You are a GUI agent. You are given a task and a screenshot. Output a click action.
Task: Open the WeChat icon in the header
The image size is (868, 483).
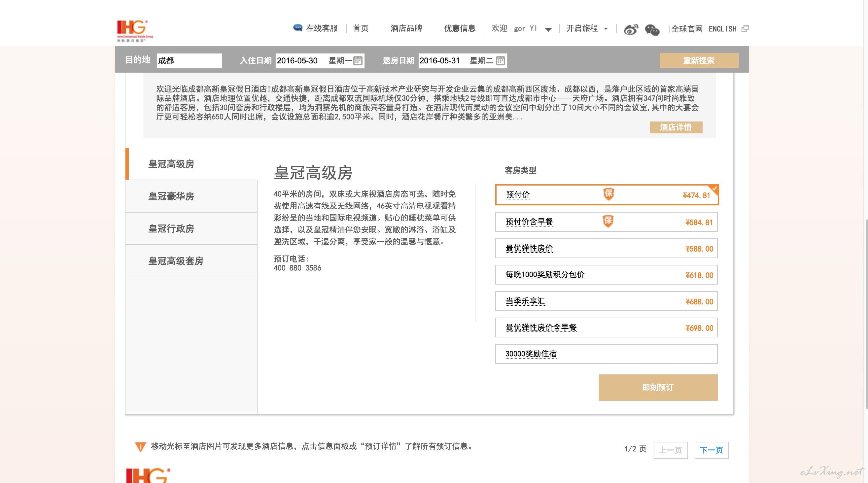tap(653, 30)
